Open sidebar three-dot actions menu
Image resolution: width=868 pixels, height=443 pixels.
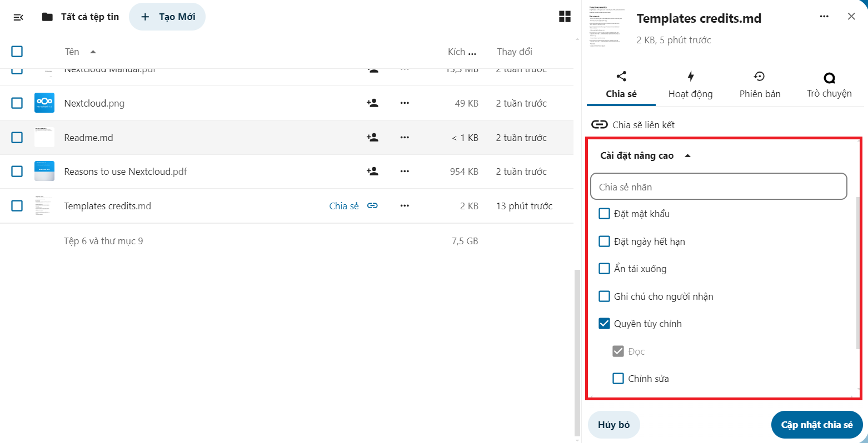click(x=824, y=17)
